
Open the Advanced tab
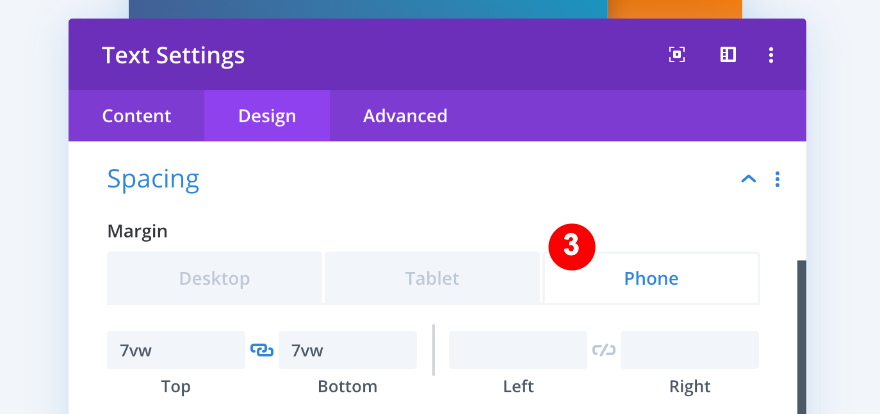click(x=405, y=116)
